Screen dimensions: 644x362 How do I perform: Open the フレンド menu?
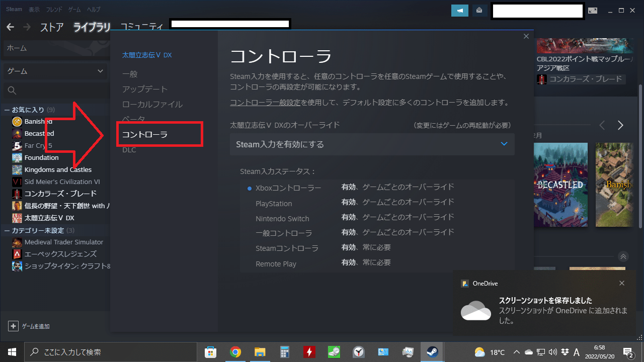point(54,10)
